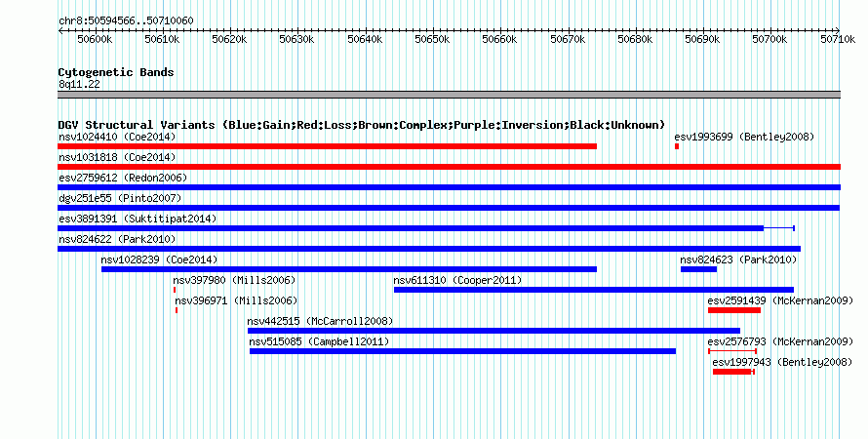Open the esv2759612 (Redon2006) blue gain bar
Screen dimensions: 868x439
coord(449,187)
